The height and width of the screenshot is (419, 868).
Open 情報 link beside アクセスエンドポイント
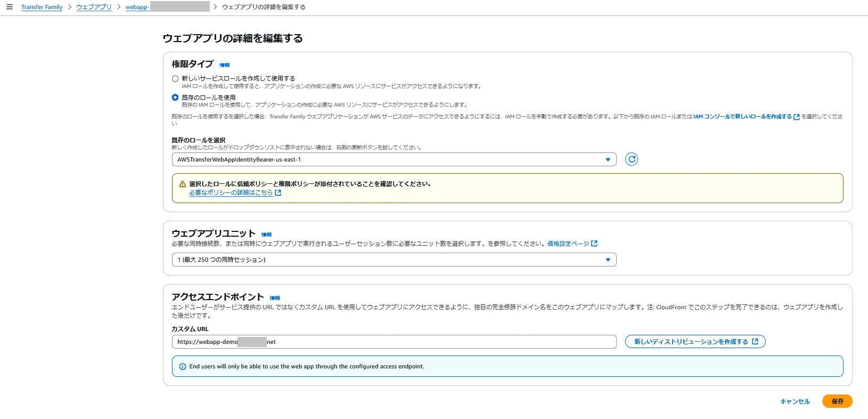click(x=275, y=298)
